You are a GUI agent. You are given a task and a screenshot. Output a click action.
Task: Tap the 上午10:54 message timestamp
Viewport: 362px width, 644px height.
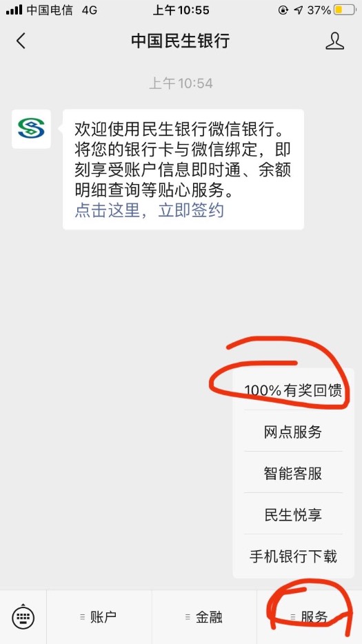181,83
